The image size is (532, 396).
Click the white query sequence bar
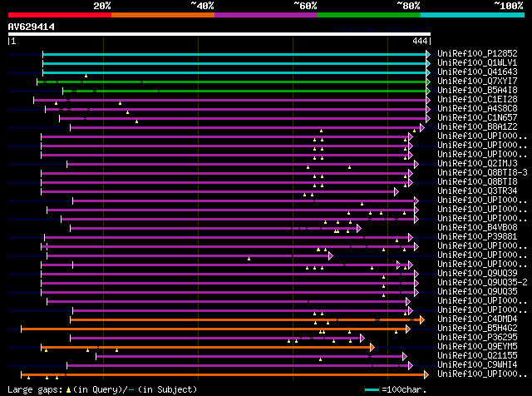point(219,34)
